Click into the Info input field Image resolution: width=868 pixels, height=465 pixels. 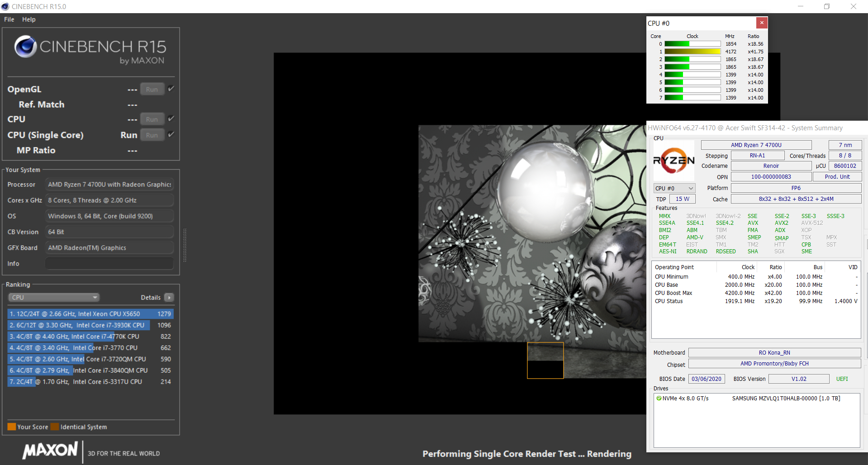click(109, 263)
